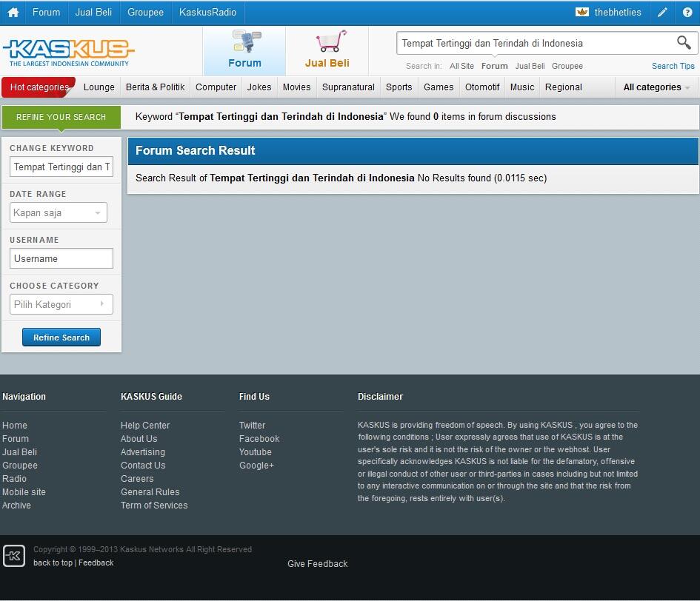Open the Advertising link
This screenshot has width=700, height=601.
143,452
